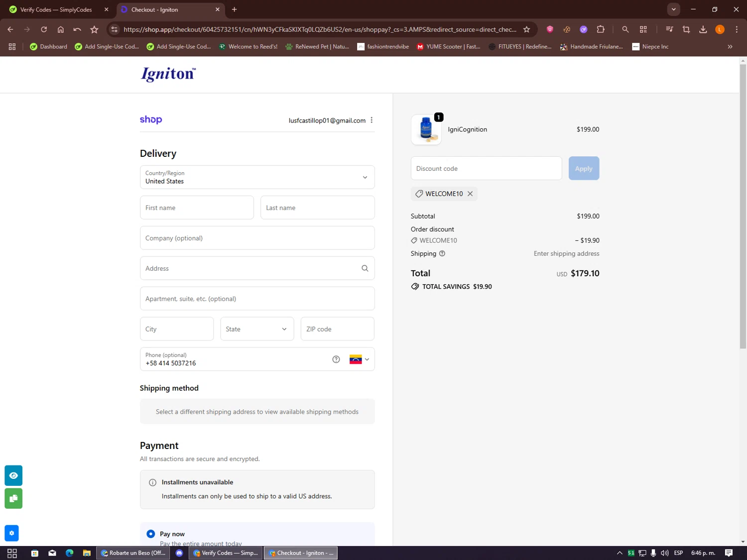This screenshot has height=560, width=747.
Task: Click the Apply discount button
Action: [x=584, y=168]
